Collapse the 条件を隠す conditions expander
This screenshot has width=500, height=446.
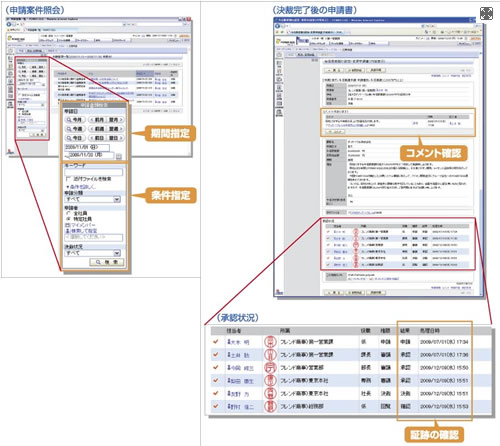click(x=81, y=187)
